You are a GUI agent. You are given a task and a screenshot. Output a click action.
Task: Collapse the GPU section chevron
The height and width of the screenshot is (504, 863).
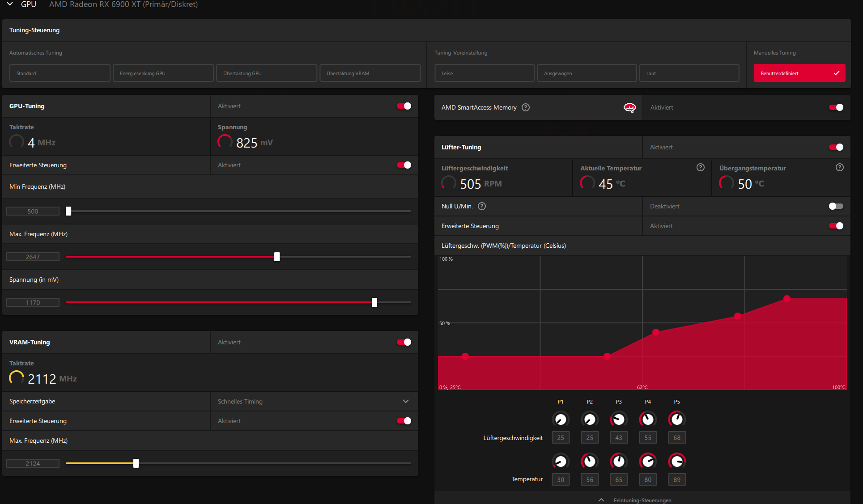(x=10, y=4)
